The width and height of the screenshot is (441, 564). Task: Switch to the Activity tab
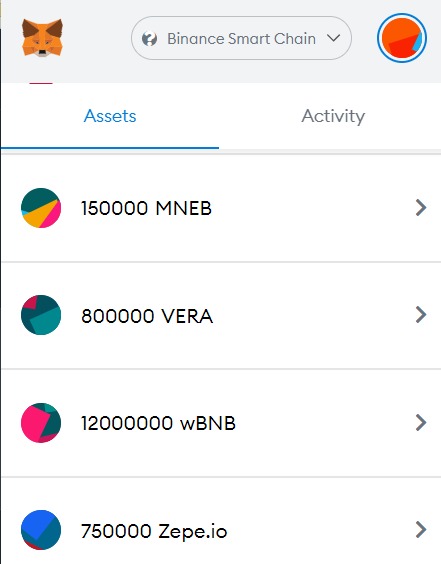(x=333, y=116)
